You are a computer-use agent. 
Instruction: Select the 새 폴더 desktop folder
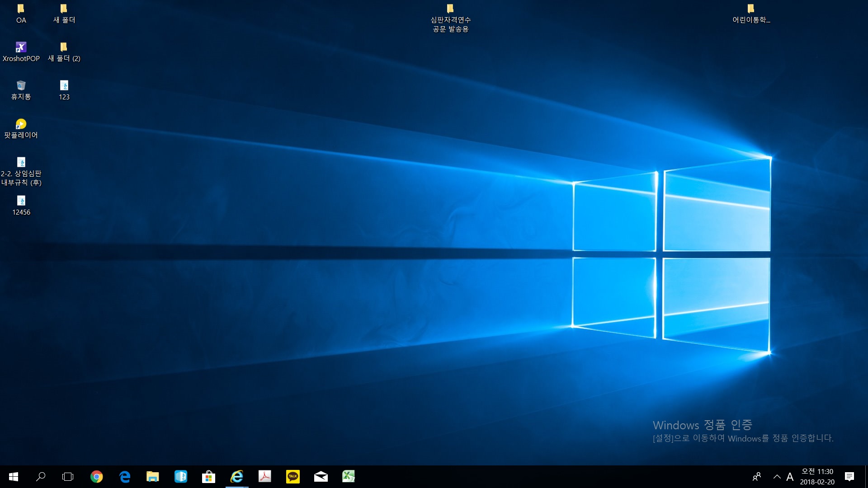click(x=64, y=14)
